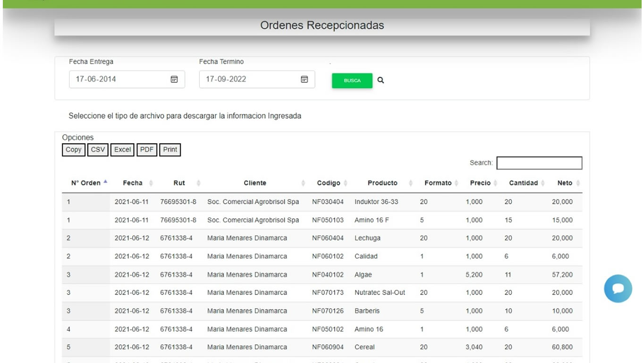Sort by N° Orden column arrow
Viewport: 644px width, 363px height.
pos(105,182)
